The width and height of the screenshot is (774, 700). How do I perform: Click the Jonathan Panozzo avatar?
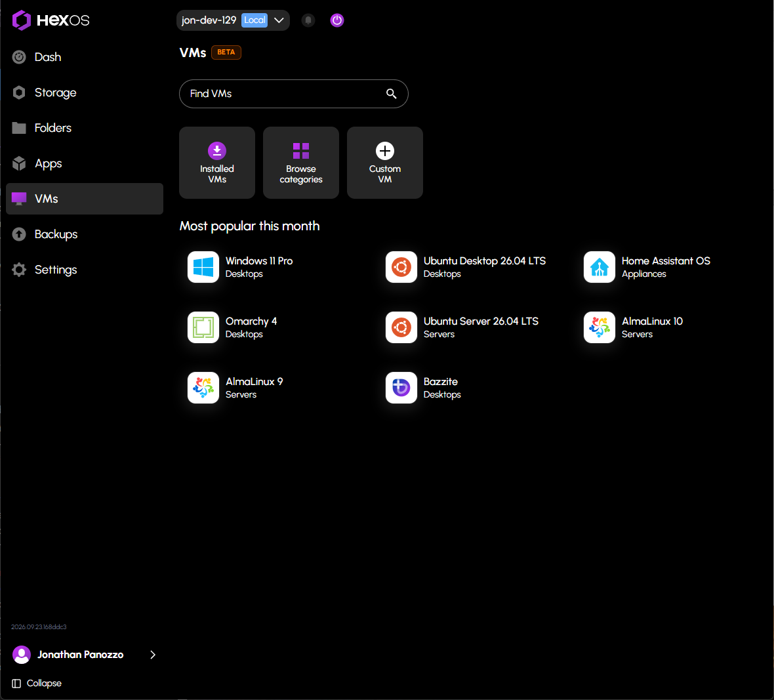(x=22, y=655)
